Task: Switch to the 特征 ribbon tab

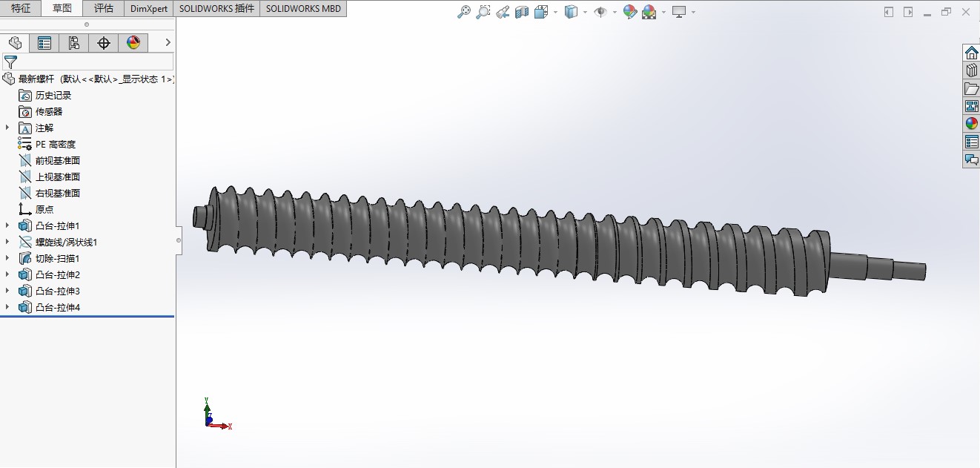Action: 21,9
